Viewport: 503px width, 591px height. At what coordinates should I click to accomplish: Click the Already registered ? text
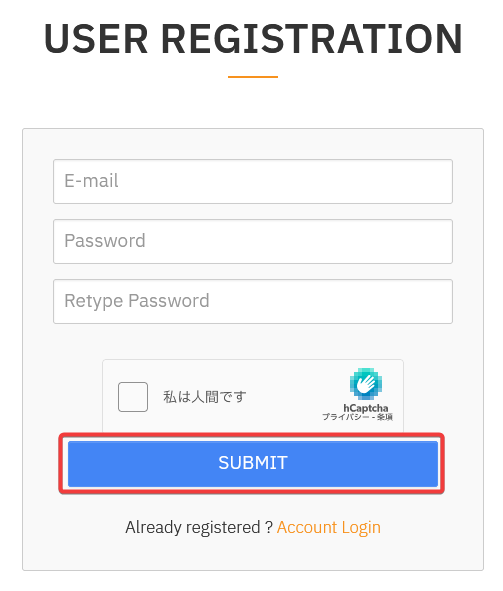pos(199,527)
